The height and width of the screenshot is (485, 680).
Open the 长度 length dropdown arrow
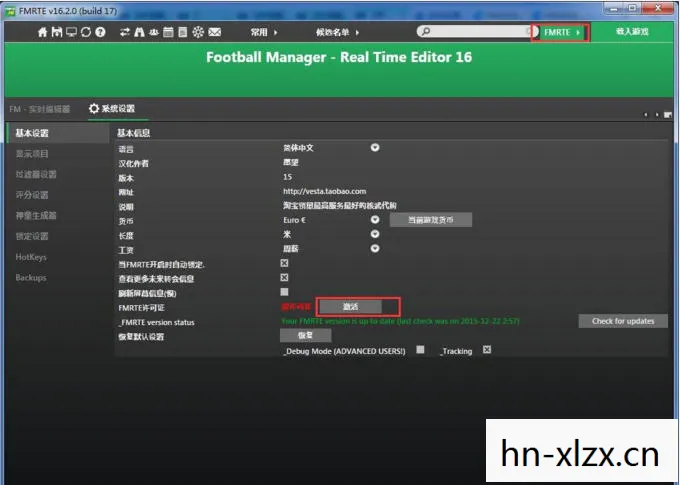375,234
